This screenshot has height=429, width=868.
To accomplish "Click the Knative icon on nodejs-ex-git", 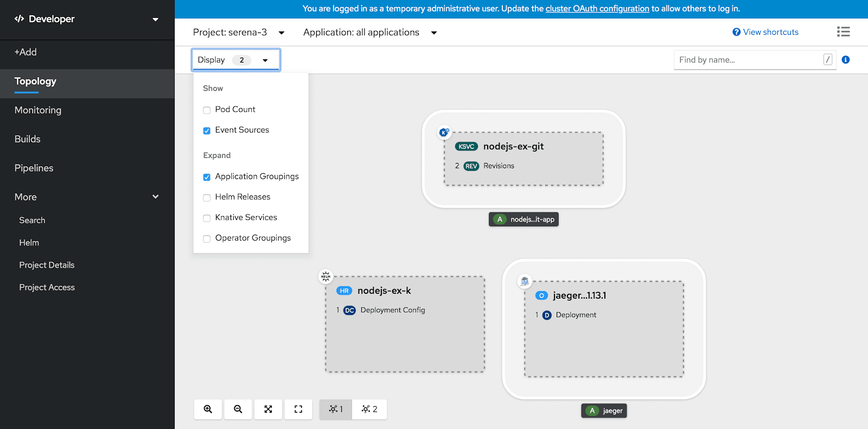I will (444, 132).
